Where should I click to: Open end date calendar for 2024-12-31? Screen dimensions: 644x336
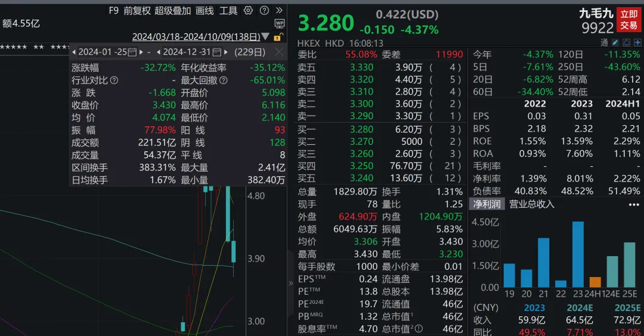click(x=217, y=52)
